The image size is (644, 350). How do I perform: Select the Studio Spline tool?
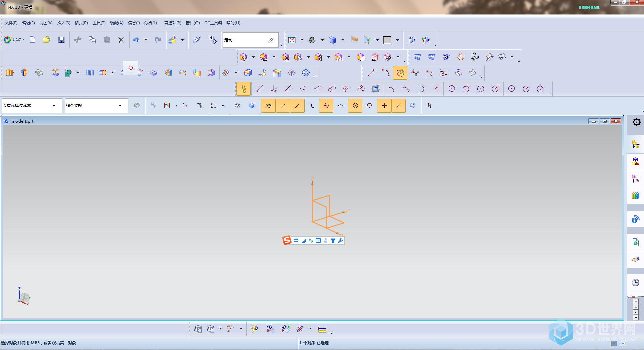tap(415, 73)
